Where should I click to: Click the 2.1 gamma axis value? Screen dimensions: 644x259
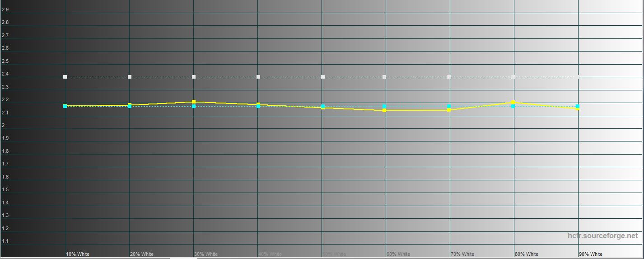point(5,112)
